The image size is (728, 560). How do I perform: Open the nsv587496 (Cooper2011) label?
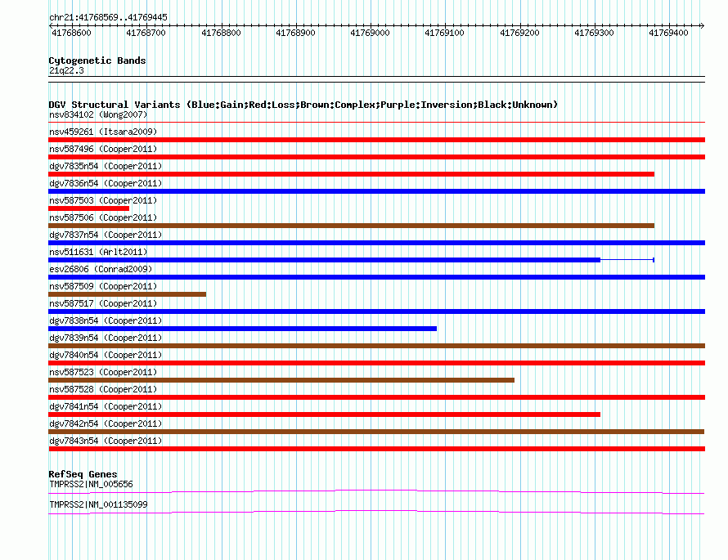pyautogui.click(x=103, y=149)
